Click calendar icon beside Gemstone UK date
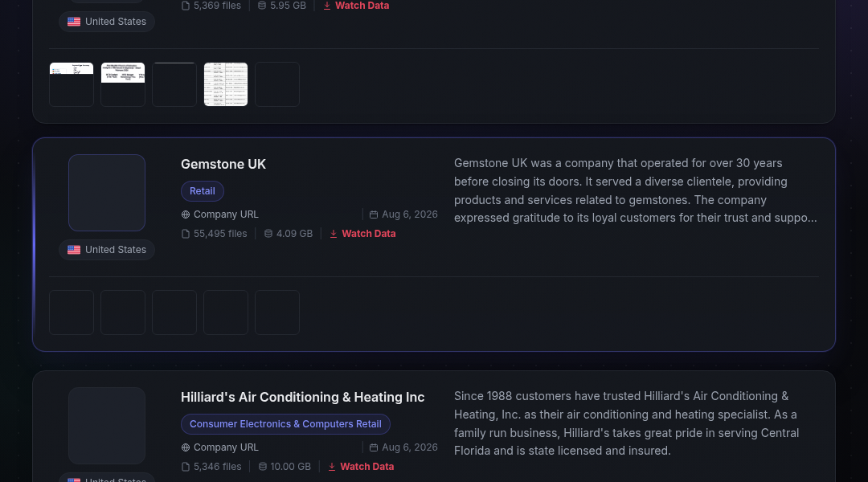The image size is (868, 482). tap(374, 214)
